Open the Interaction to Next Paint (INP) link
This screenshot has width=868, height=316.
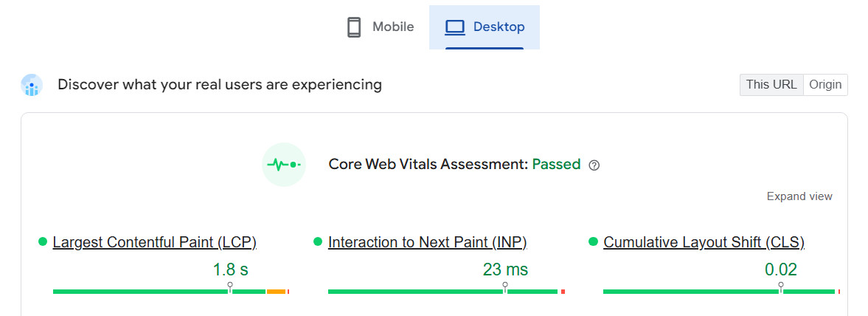[428, 242]
